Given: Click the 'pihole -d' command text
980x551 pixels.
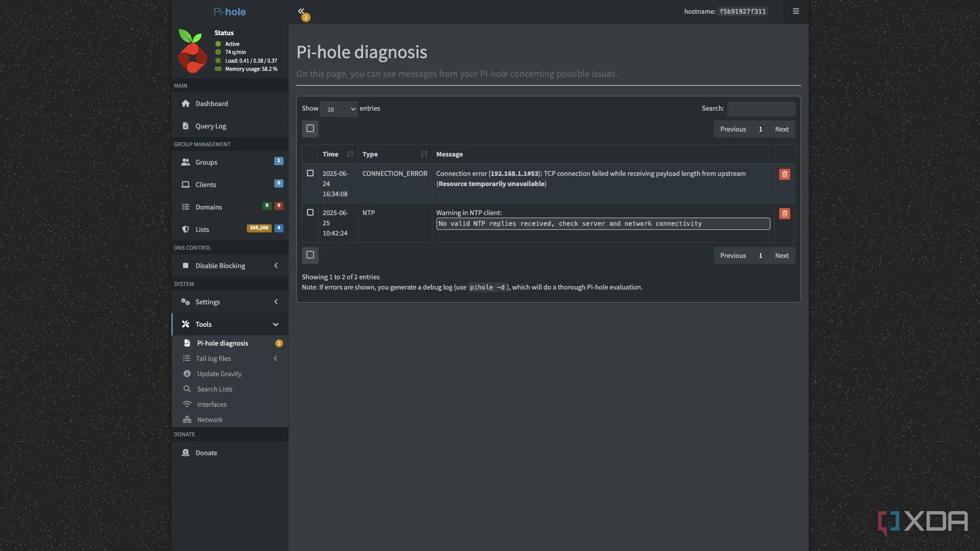Looking at the screenshot, I should tap(487, 287).
